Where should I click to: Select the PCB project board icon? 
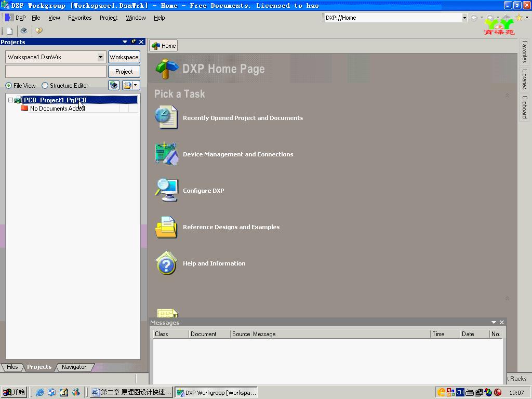coord(18,100)
